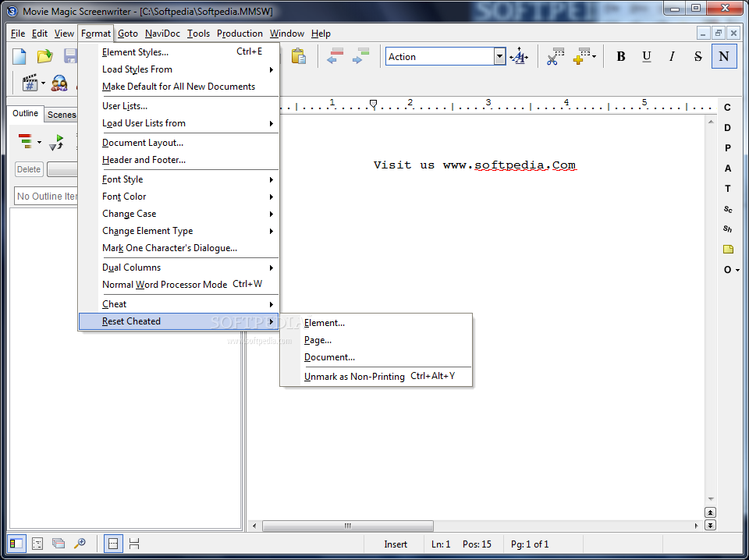Screen dimensions: 749x560
Task: Choose Normal Word Processor Mode
Action: point(178,285)
